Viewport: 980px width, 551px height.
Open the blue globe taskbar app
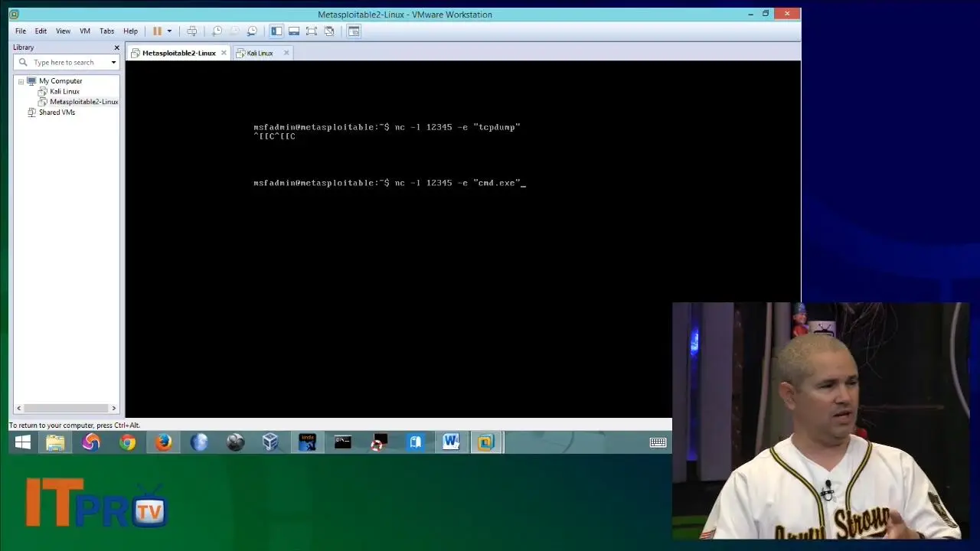point(199,442)
